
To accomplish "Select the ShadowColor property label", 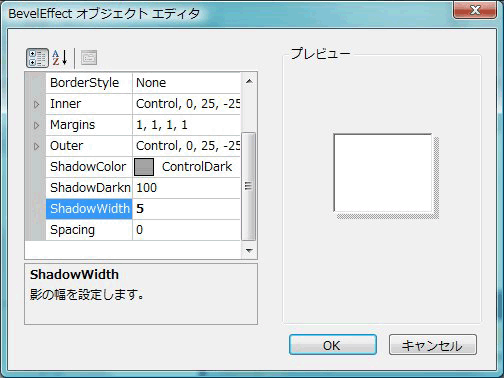I will click(89, 167).
